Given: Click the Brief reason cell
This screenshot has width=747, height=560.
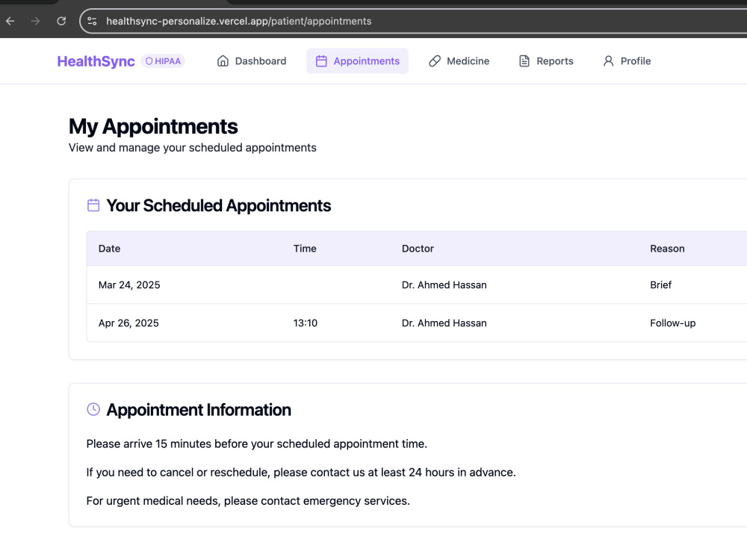Looking at the screenshot, I should (x=661, y=284).
